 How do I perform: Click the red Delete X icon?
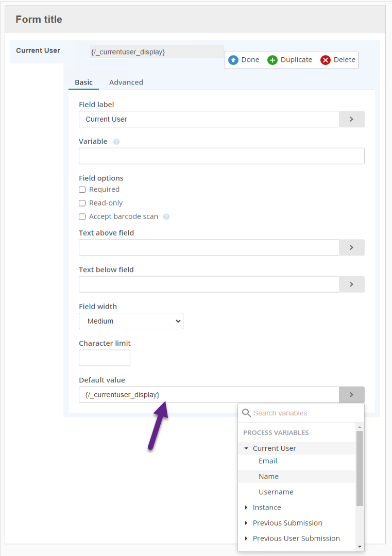point(326,60)
